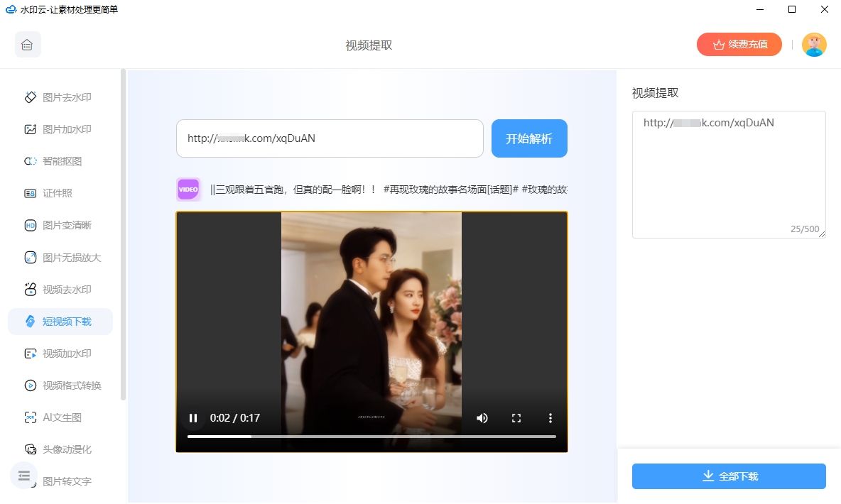Minimize the 水印云 window

coord(759,9)
